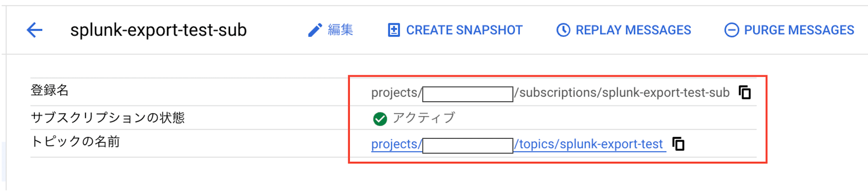Screen dimensions: 868x196
Task: Click the splunk-export-test-sub page title
Action: (x=158, y=30)
